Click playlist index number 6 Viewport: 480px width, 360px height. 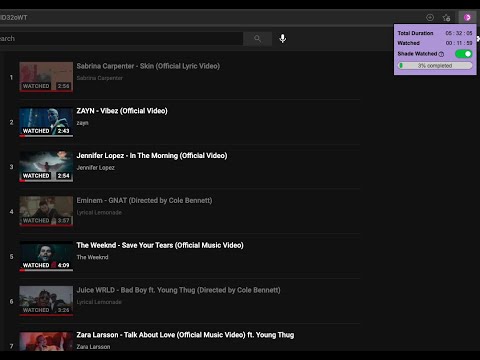click(11, 301)
